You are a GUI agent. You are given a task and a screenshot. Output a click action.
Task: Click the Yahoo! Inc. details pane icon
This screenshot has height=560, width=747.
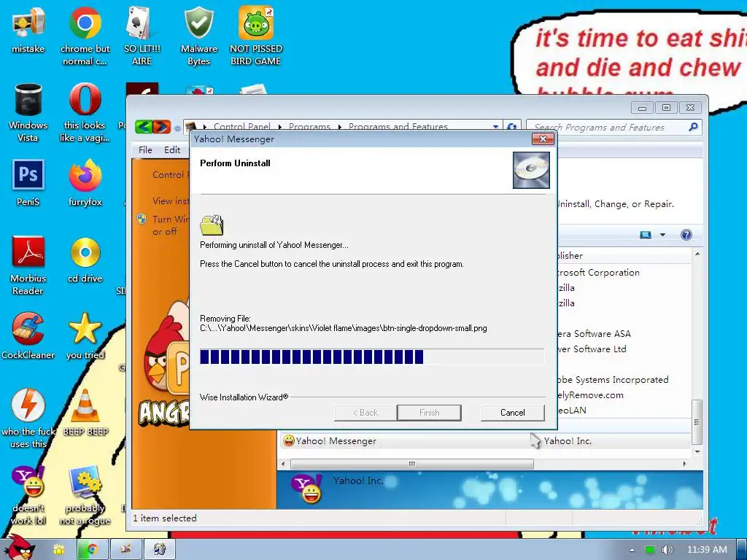(x=306, y=489)
